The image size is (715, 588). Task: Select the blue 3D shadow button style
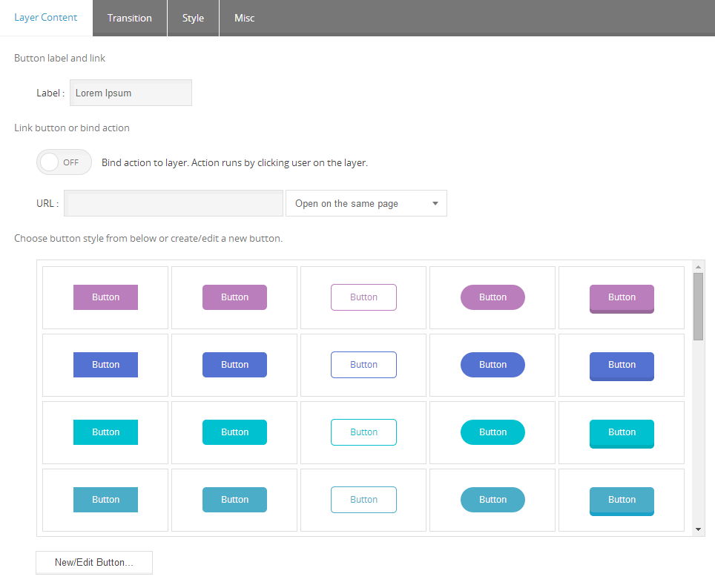[x=622, y=366]
